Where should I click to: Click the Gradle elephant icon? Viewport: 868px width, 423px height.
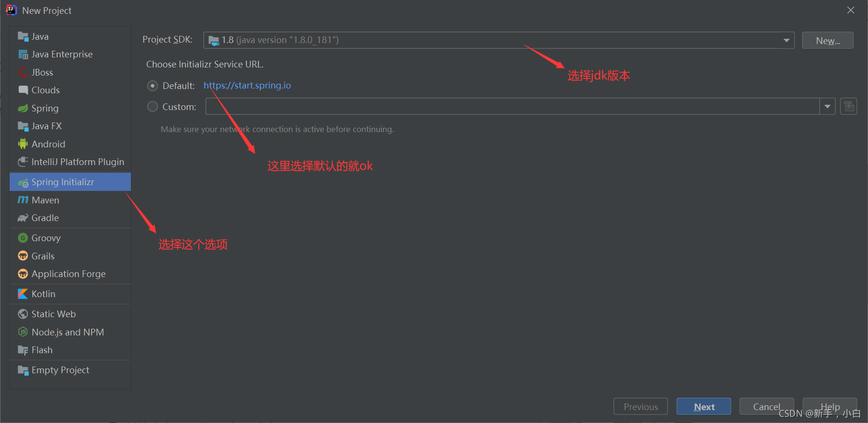23,218
